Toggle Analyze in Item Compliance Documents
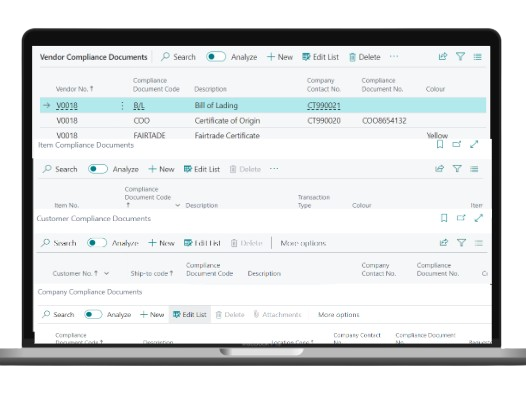Viewport: 526px width, 394px height. [98, 169]
